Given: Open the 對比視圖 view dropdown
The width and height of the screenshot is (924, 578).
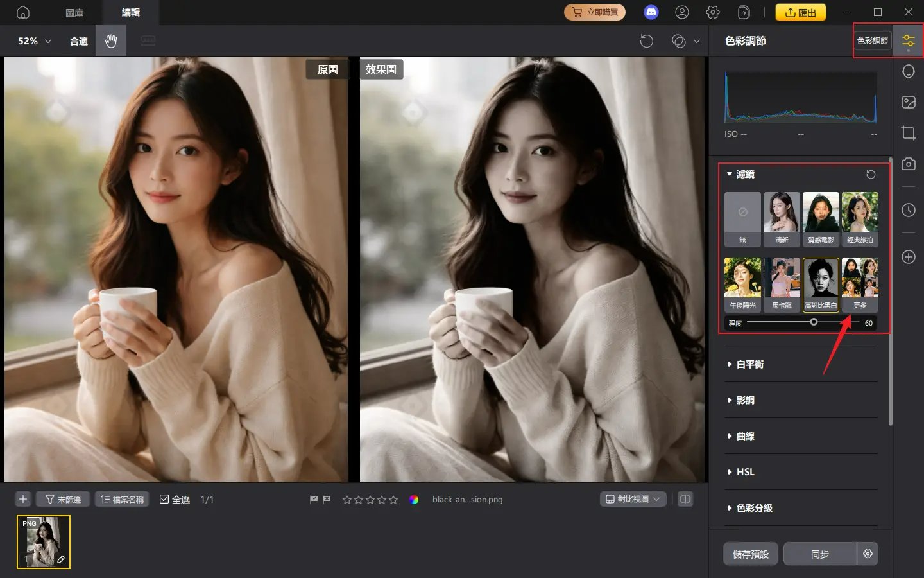Looking at the screenshot, I should pos(633,499).
